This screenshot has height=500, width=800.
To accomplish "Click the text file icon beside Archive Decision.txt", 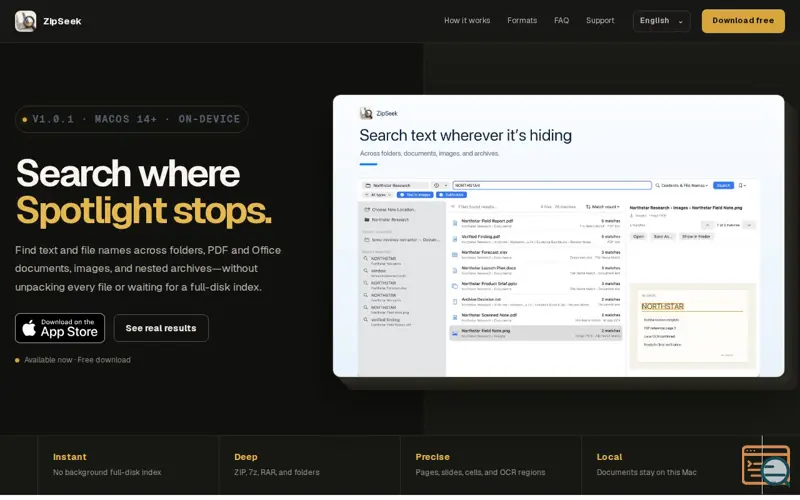I will [455, 302].
